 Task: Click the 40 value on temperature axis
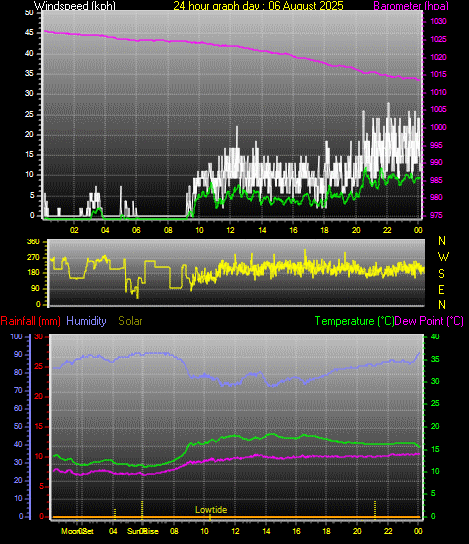pos(435,337)
